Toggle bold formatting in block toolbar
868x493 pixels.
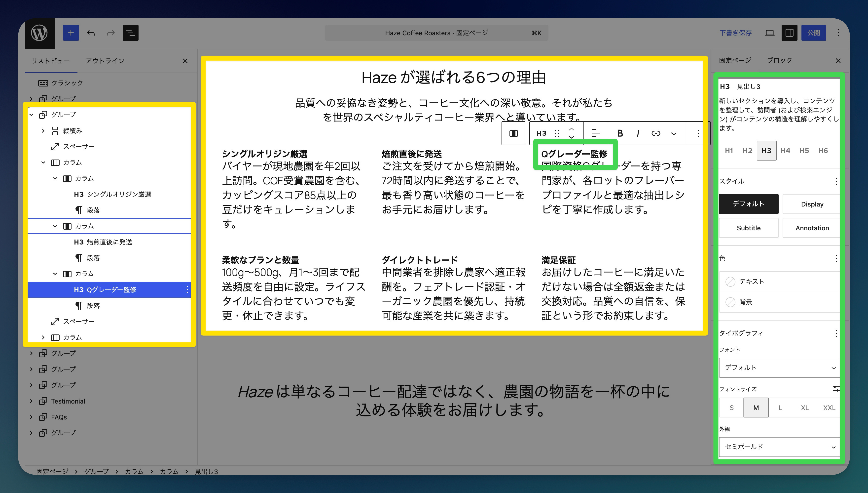pyautogui.click(x=620, y=133)
